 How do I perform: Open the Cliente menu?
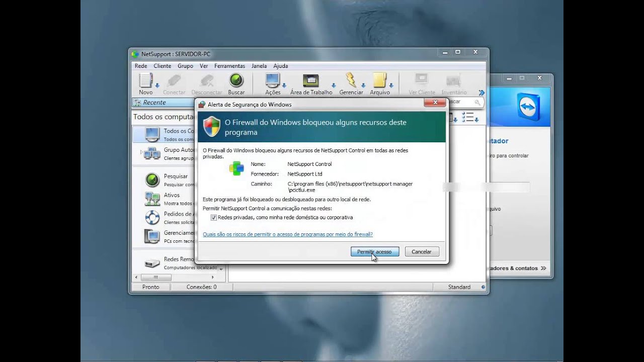[163, 66]
